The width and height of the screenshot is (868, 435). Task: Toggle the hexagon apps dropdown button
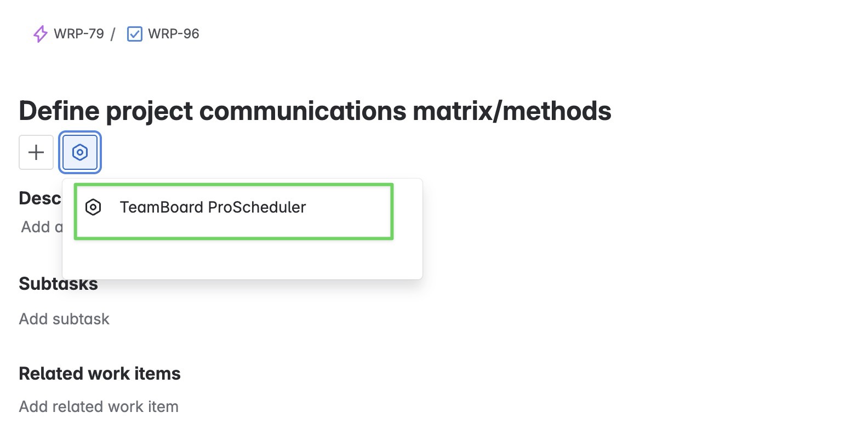(x=80, y=152)
